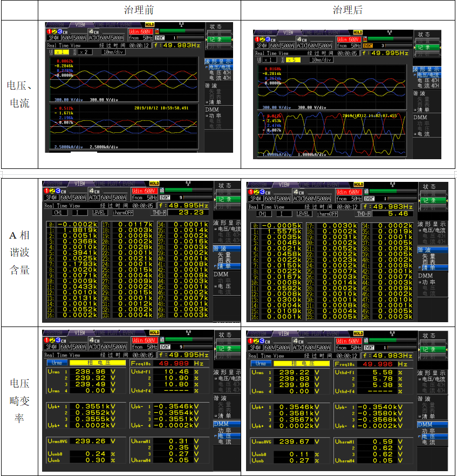This screenshot has width=457, height=476.
Task: Click green memory bar on THD-F 23.23 screen
Action: pos(179,190)
